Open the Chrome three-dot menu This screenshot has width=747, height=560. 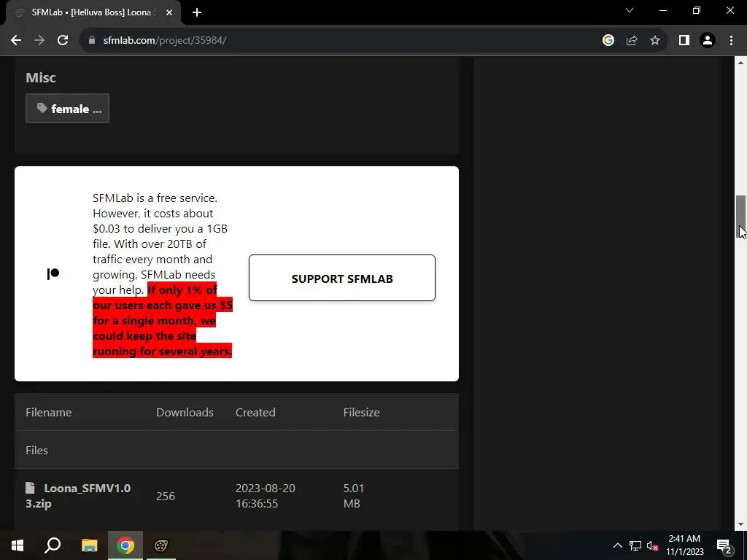(x=731, y=41)
